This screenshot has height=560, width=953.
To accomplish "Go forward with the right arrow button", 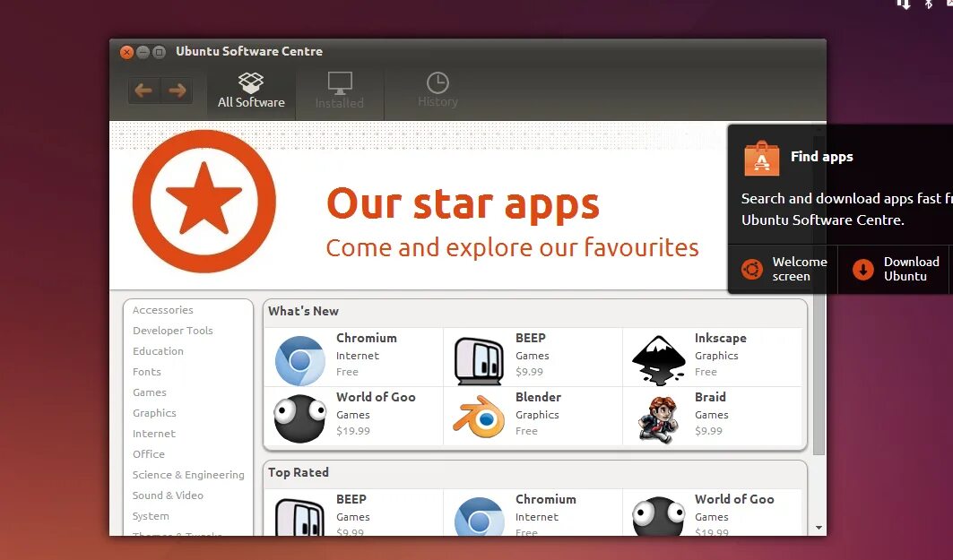I will pyautogui.click(x=177, y=91).
